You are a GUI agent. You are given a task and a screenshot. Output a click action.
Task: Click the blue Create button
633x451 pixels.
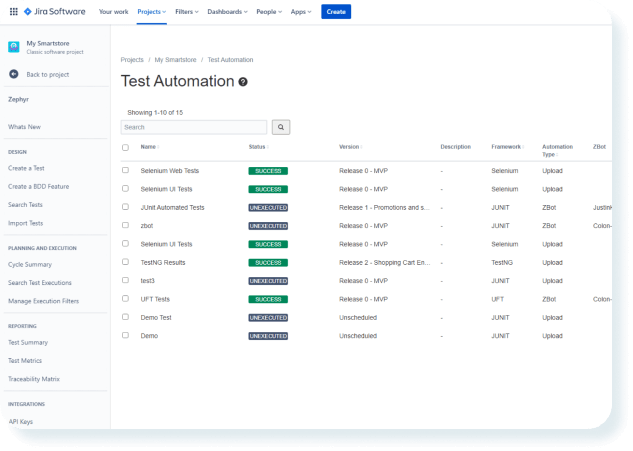coord(336,12)
